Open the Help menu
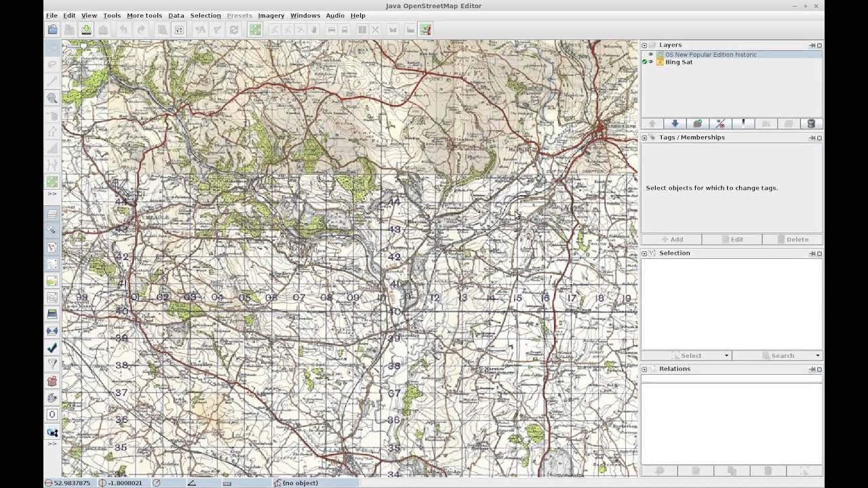 pyautogui.click(x=358, y=16)
